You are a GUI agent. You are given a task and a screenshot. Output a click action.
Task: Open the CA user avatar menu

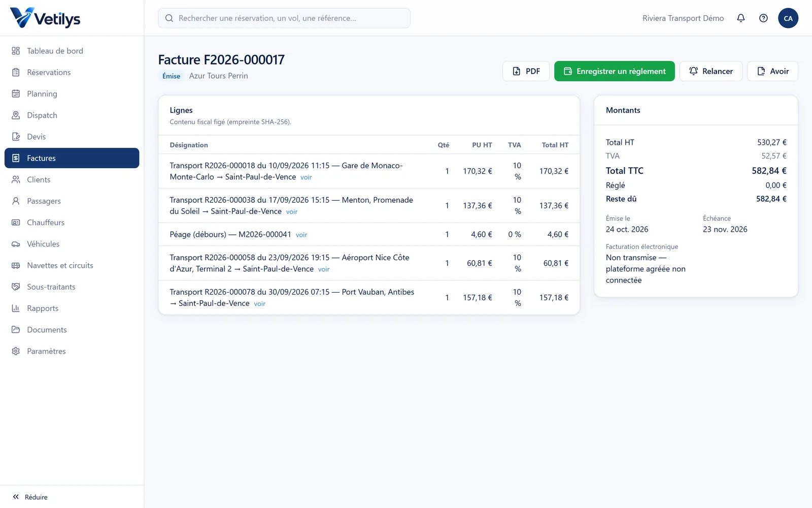(x=788, y=18)
